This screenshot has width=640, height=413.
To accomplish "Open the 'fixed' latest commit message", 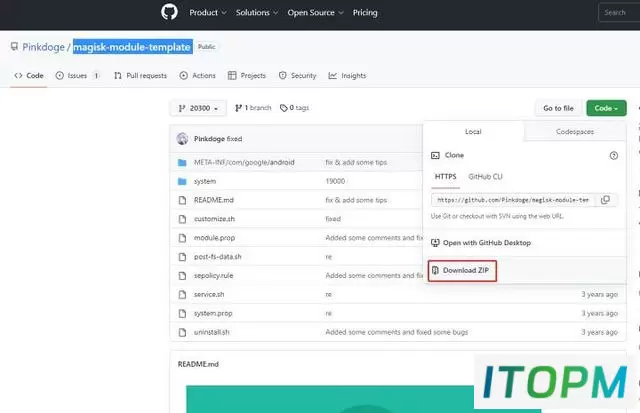I will click(235, 139).
